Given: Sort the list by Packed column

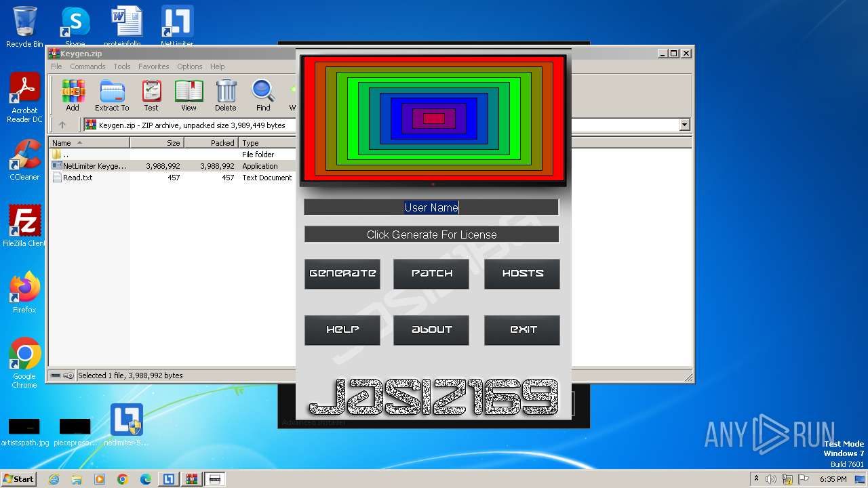Looking at the screenshot, I should [212, 143].
